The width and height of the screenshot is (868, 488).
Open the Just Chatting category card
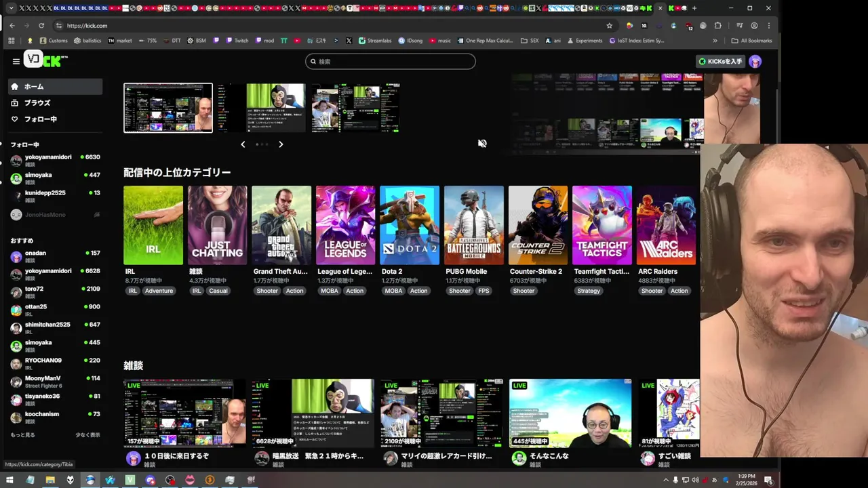[x=217, y=225]
